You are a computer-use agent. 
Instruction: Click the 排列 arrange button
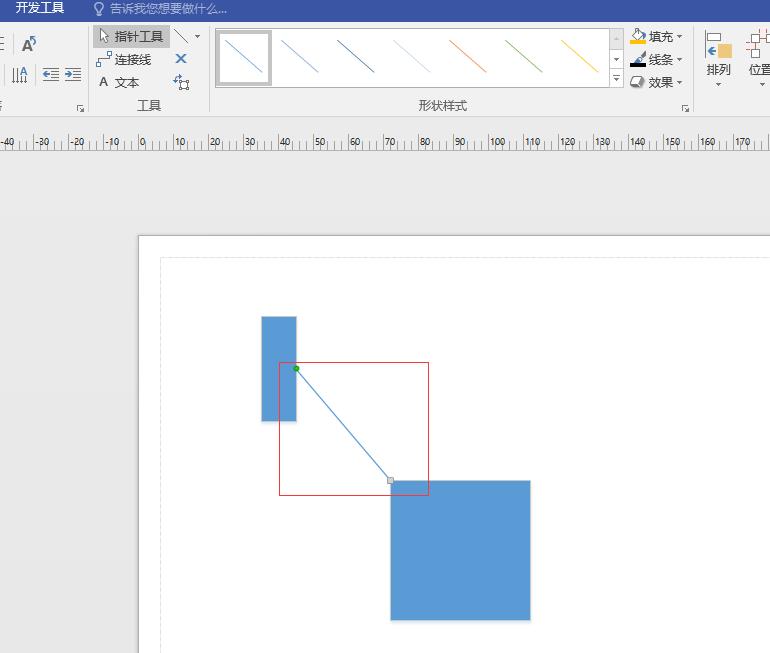[718, 59]
